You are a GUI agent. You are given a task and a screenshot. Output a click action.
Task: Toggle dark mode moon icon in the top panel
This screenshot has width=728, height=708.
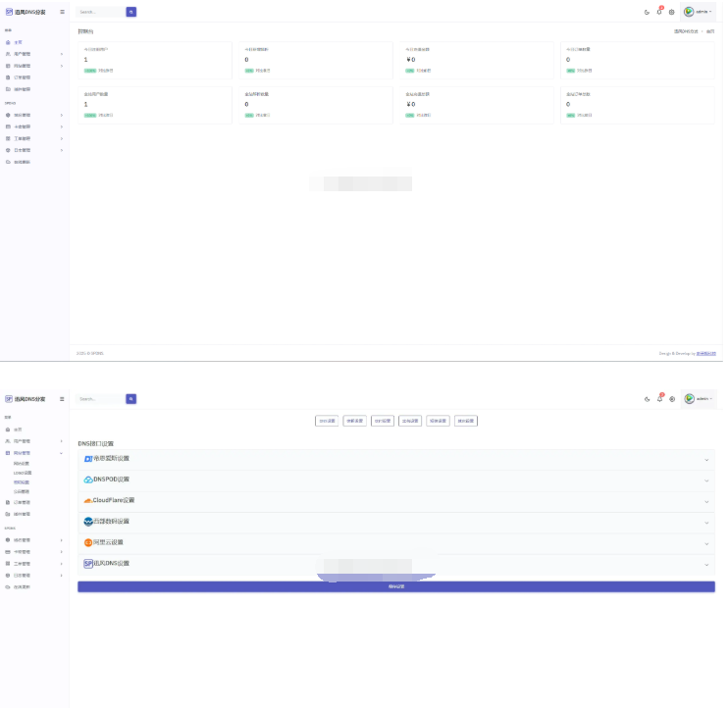pyautogui.click(x=647, y=12)
